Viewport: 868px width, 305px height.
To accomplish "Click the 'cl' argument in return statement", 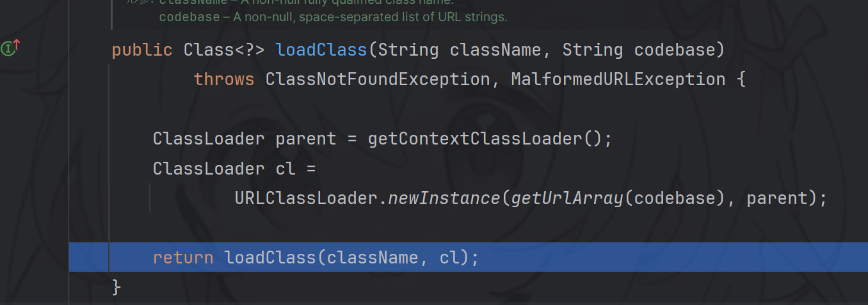I will pos(449,258).
